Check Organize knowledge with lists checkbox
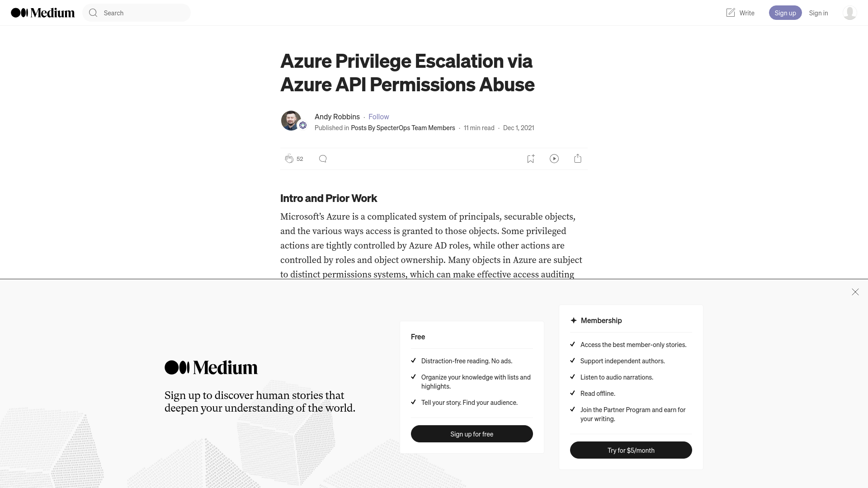The height and width of the screenshot is (488, 868). point(413,376)
